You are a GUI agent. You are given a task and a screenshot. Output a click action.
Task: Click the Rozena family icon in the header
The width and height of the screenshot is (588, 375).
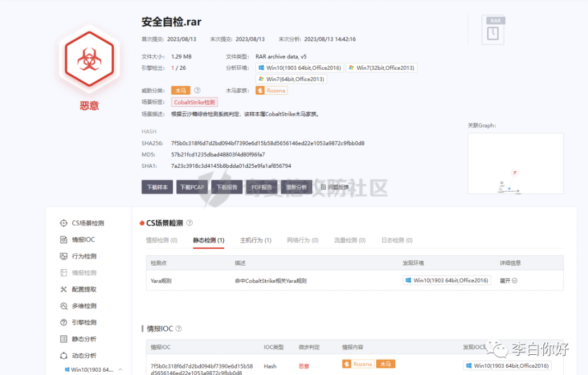pos(260,90)
